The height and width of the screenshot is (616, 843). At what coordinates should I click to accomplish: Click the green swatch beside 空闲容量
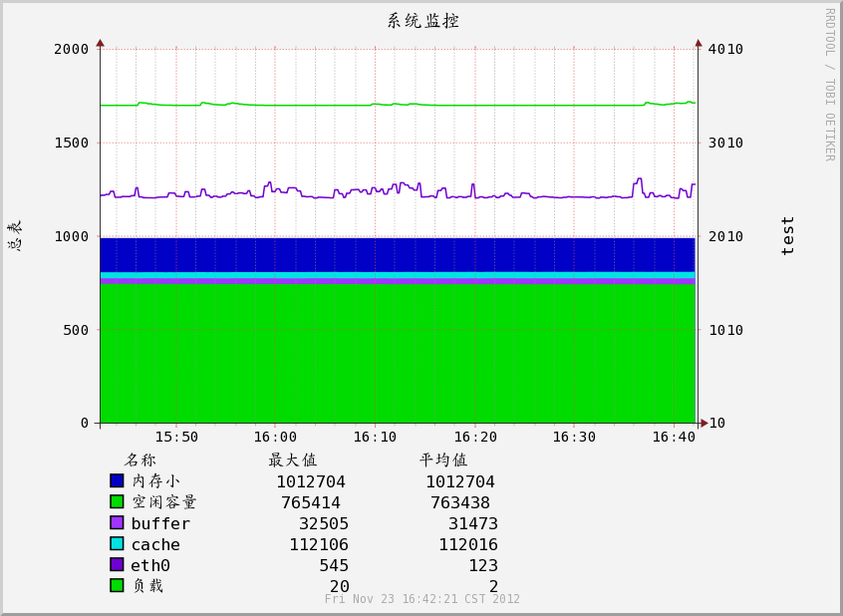pos(117,501)
